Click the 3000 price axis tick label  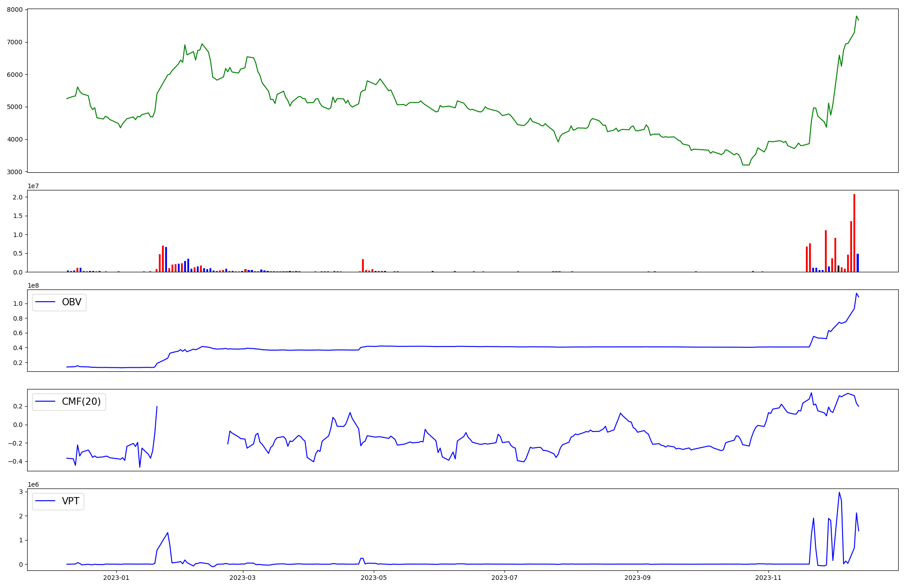click(14, 172)
